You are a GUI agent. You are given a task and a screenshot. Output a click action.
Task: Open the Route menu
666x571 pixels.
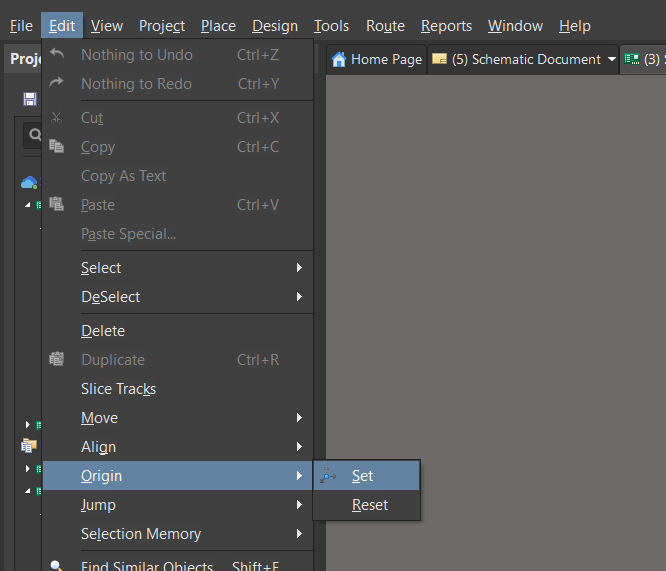pos(385,26)
